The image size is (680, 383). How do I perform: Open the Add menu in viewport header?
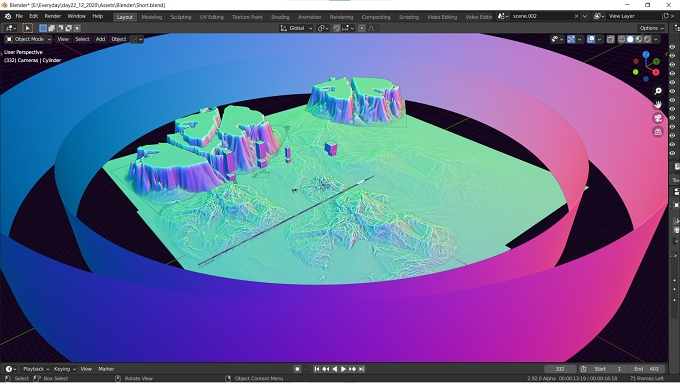pos(100,39)
